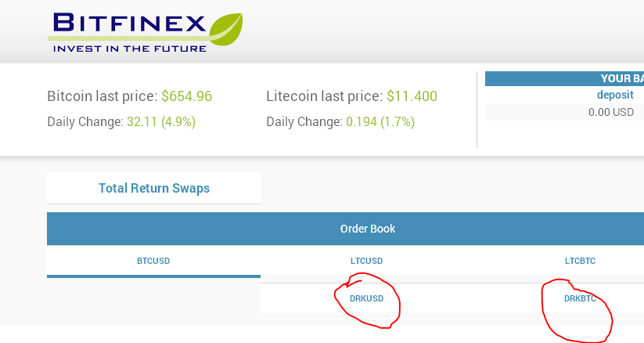Viewport: 644px width, 343px height.
Task: Click the Litecoin price $11.400
Action: tap(412, 96)
